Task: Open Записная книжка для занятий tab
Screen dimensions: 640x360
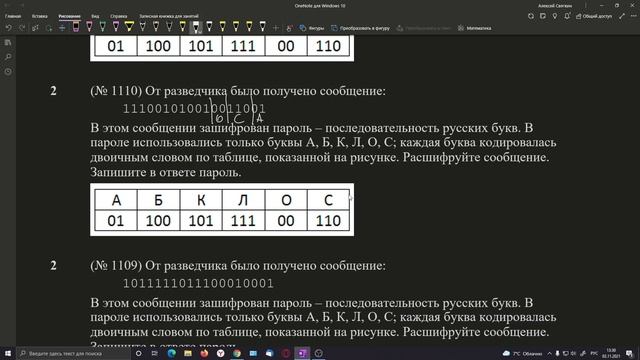Action: [x=169, y=16]
